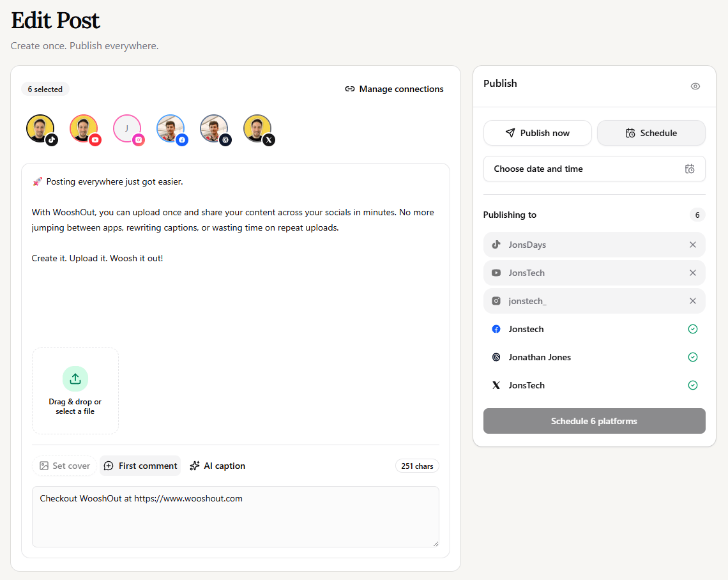Image resolution: width=728 pixels, height=580 pixels.
Task: Remove jonstech_ from publishing list
Action: click(x=693, y=301)
